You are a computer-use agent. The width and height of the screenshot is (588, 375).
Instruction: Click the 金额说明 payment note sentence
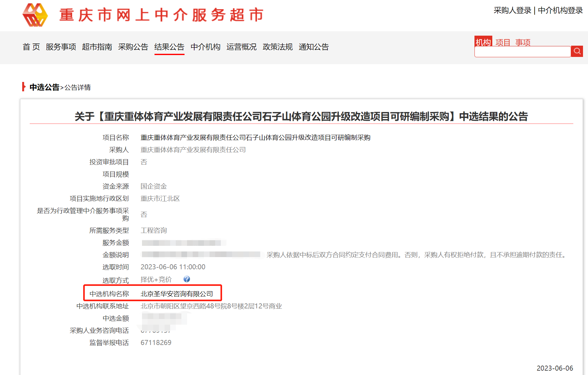(418, 255)
